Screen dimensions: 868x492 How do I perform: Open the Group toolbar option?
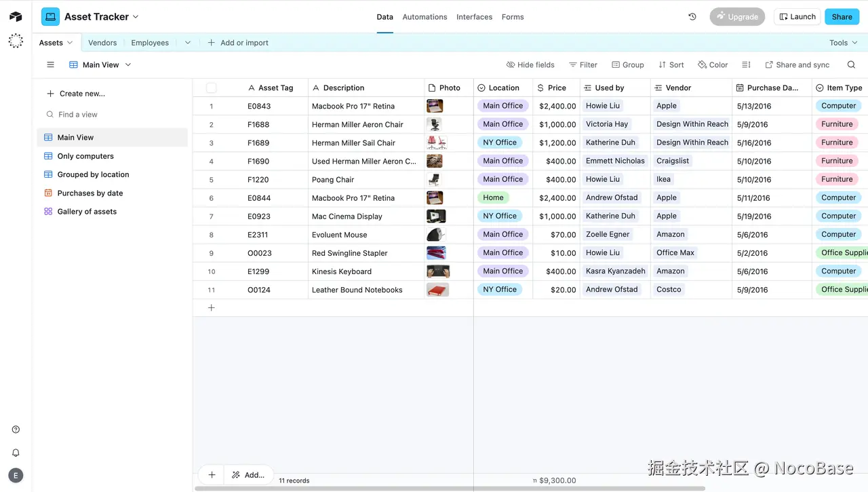(x=628, y=65)
